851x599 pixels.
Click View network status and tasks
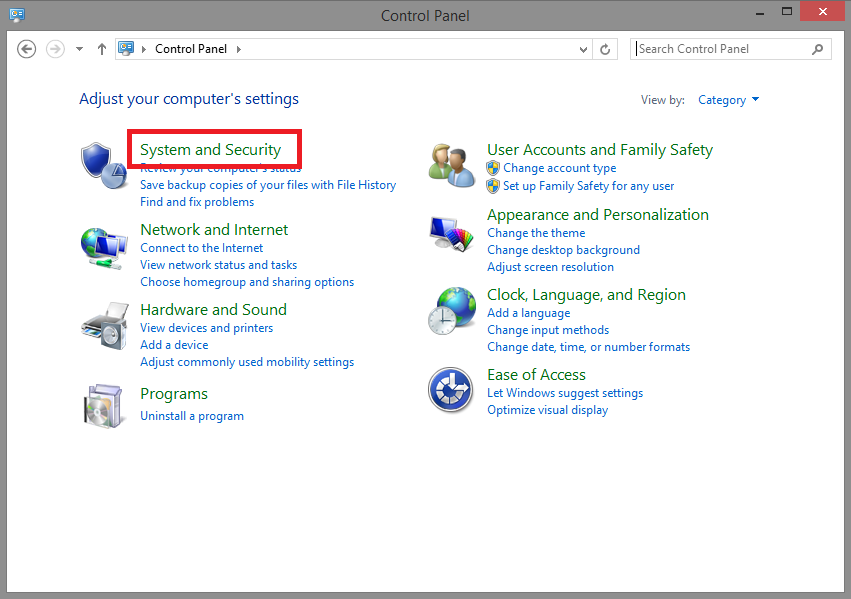(219, 265)
